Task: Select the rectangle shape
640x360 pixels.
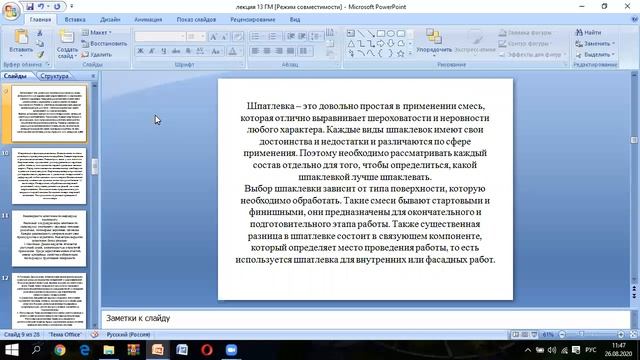Action: click(381, 33)
